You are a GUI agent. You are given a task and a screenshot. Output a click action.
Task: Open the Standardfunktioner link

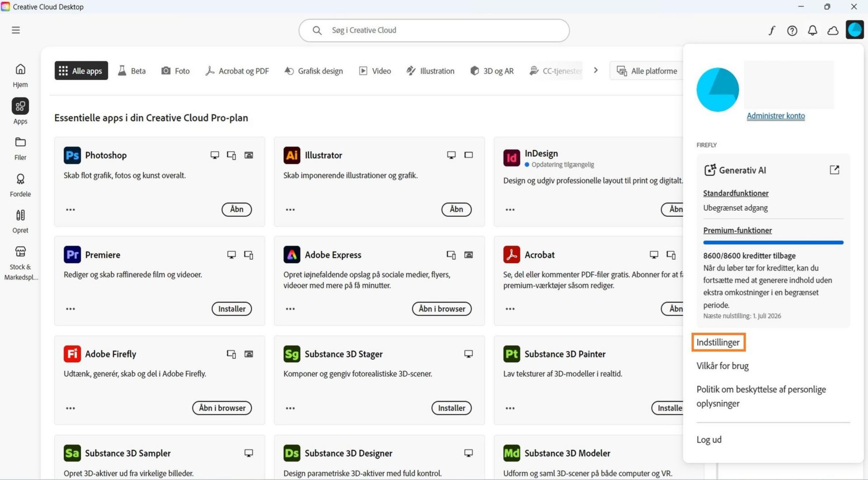736,193
